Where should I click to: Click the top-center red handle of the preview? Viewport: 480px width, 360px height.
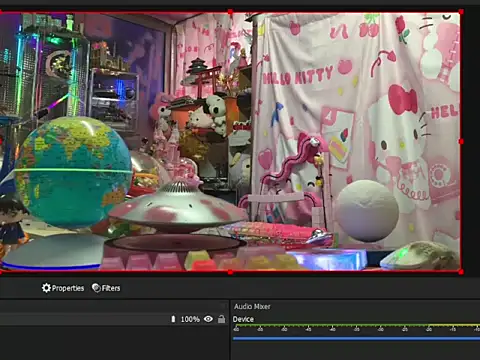point(230,12)
